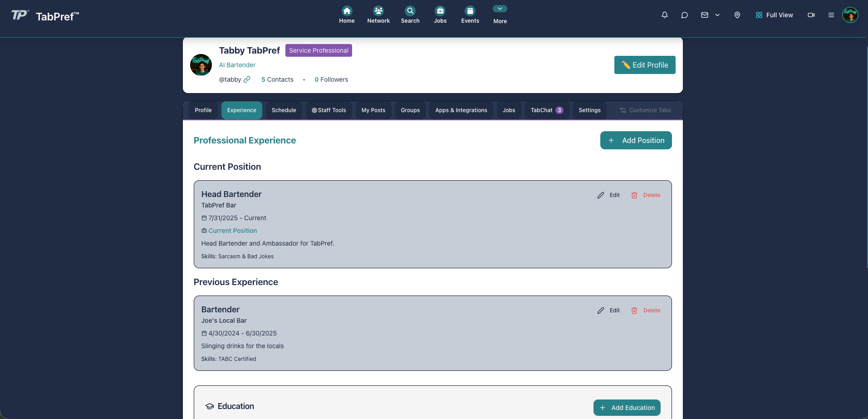Open the user avatar in top right

tap(850, 15)
